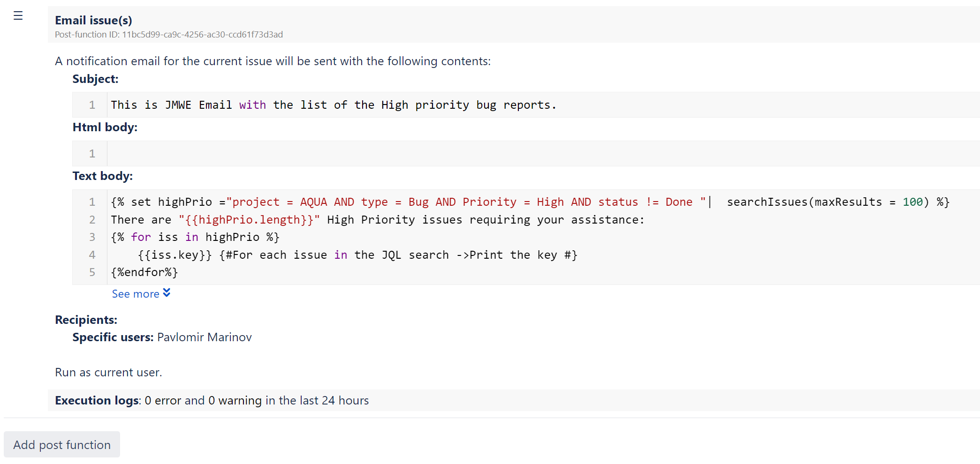Screen dimensions: 980x464
Task: Click the Execution logs label
Action: [97, 401]
